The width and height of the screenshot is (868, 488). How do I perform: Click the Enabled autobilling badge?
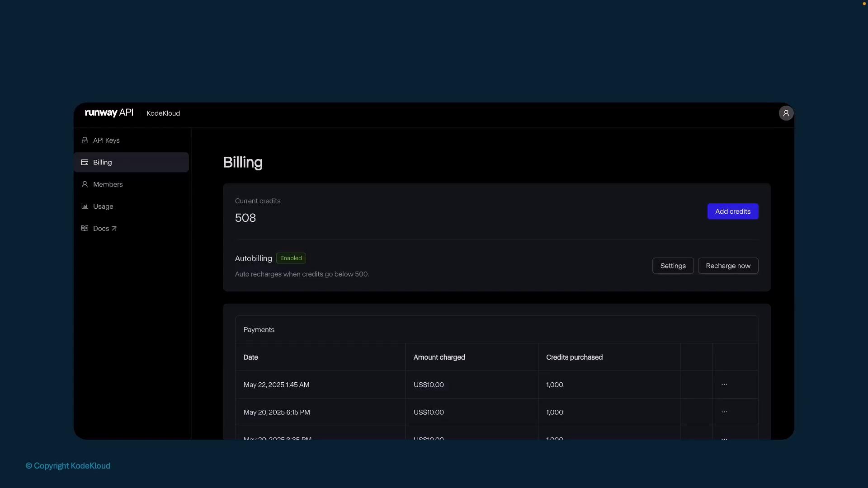[291, 258]
